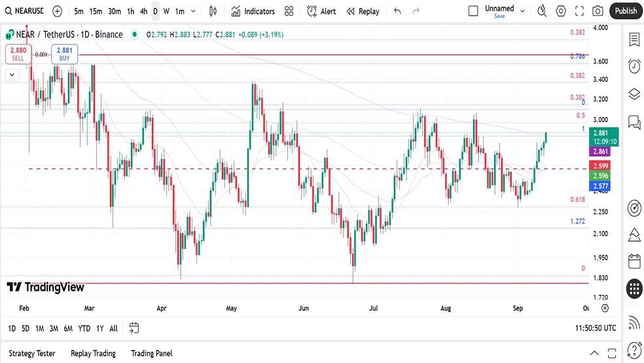Click NEAR / TetherUS chart title
Viewport: 644px width, 363px height.
click(69, 35)
